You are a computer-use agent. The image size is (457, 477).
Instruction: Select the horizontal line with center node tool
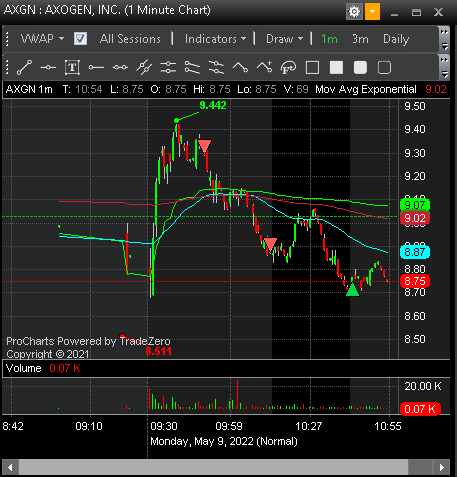[48, 68]
